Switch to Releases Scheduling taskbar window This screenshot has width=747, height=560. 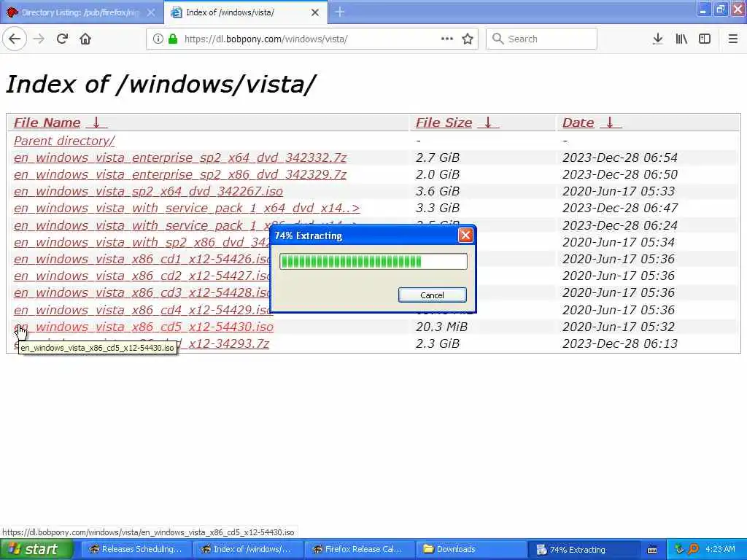coord(136,549)
